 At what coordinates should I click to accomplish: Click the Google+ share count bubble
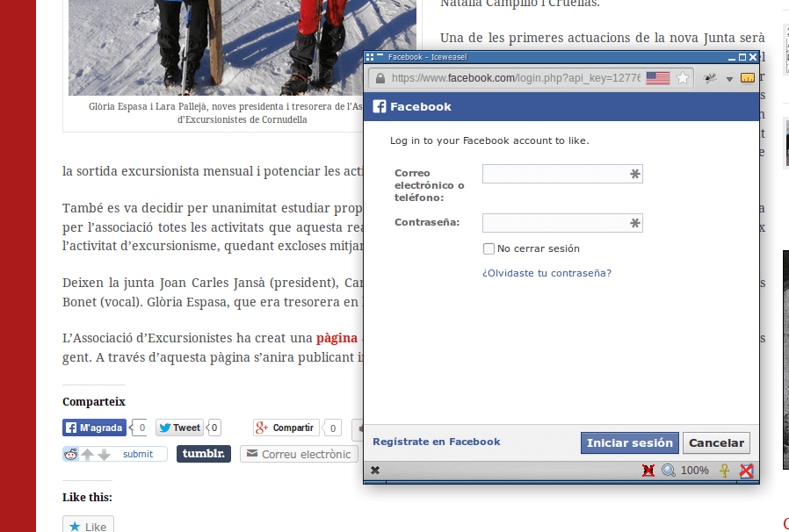click(x=331, y=428)
